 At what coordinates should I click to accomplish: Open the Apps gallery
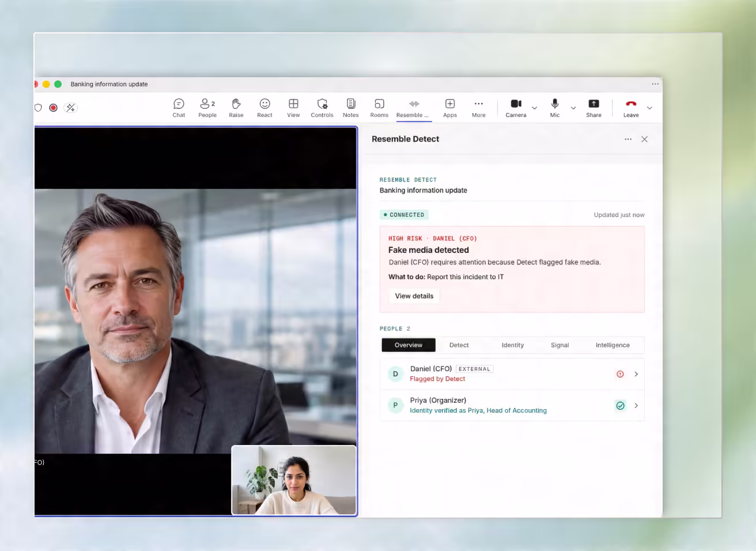450,108
